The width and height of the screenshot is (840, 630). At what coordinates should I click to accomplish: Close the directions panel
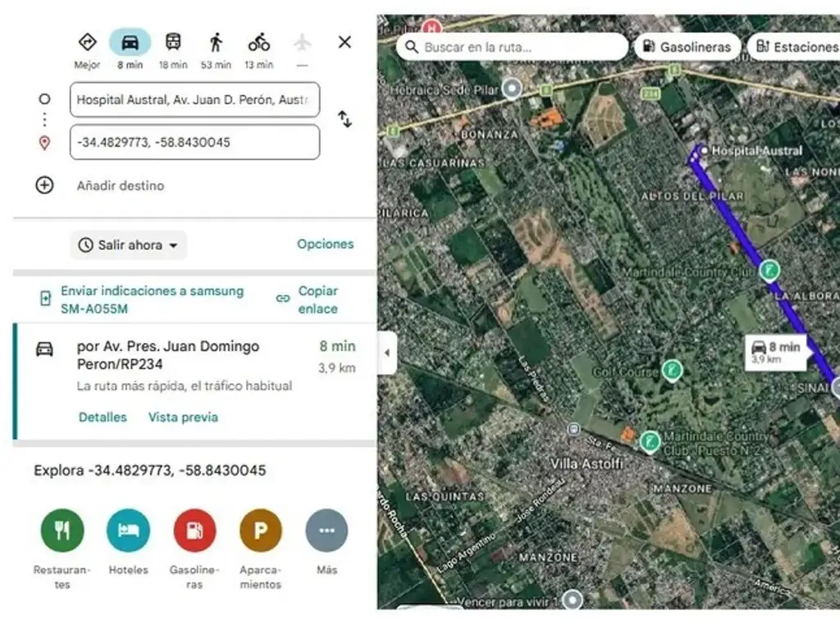[x=345, y=42]
